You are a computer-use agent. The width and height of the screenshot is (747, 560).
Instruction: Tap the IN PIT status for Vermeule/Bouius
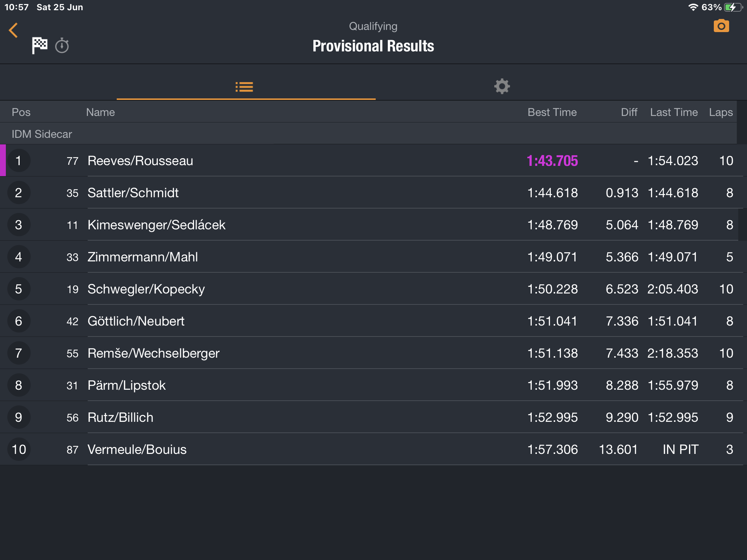pyautogui.click(x=680, y=450)
